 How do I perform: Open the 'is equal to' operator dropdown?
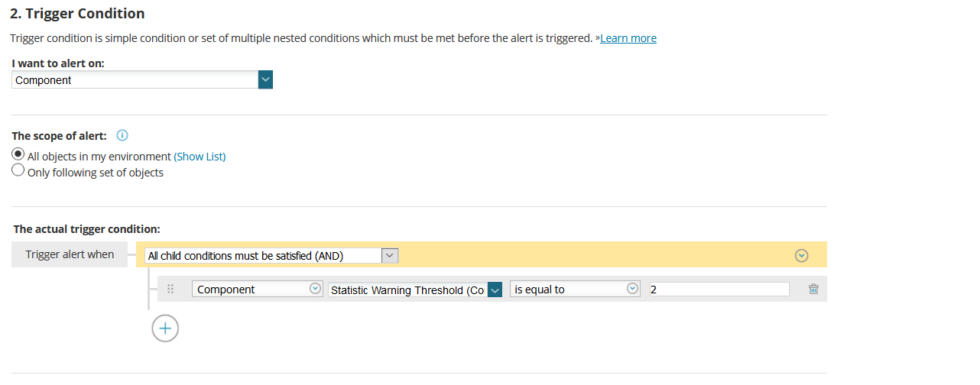[x=569, y=290]
